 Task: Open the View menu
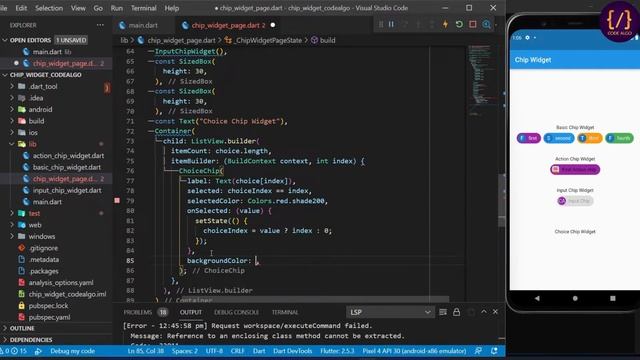tap(78, 8)
